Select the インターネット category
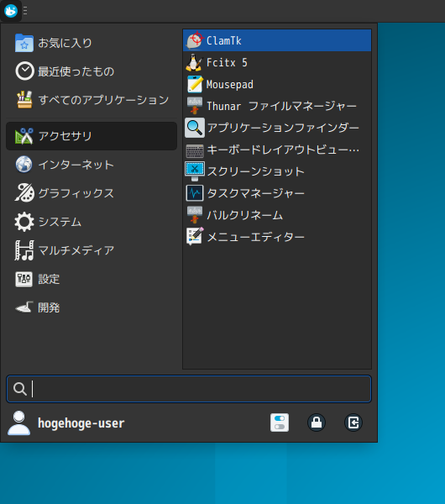This screenshot has height=504, width=445. pos(92,165)
